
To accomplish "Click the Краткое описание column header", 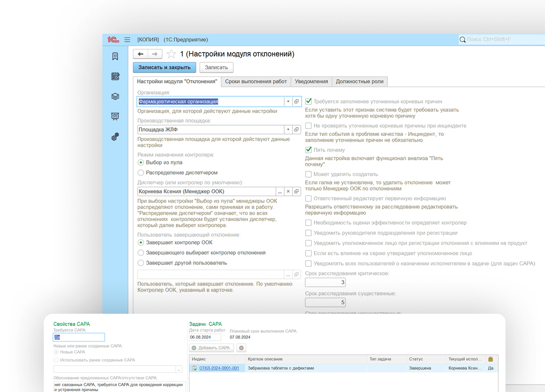I will coord(306,359).
